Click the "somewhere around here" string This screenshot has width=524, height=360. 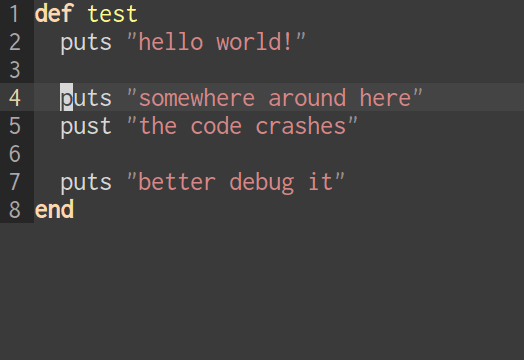(x=275, y=98)
